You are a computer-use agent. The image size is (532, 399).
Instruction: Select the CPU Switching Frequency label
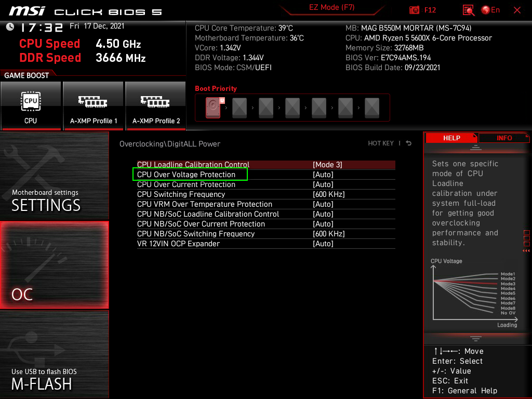tap(181, 194)
